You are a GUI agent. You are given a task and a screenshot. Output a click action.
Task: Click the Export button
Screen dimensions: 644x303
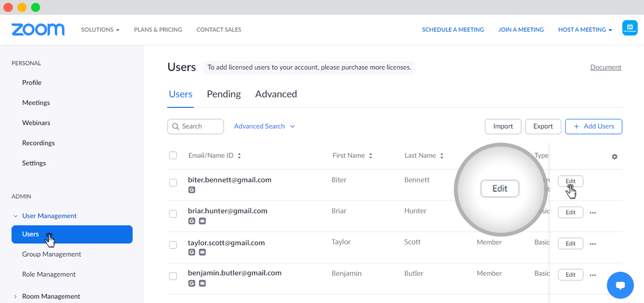[543, 126]
